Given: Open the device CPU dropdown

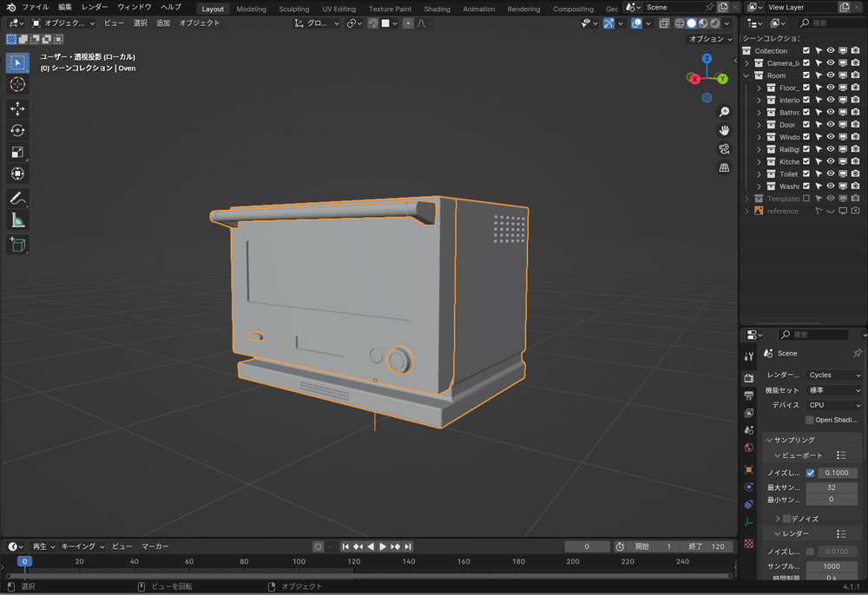Looking at the screenshot, I should [x=833, y=405].
